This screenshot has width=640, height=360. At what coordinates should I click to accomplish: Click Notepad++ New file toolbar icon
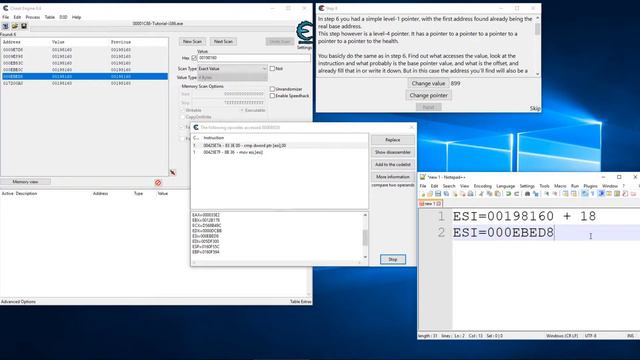pos(423,194)
